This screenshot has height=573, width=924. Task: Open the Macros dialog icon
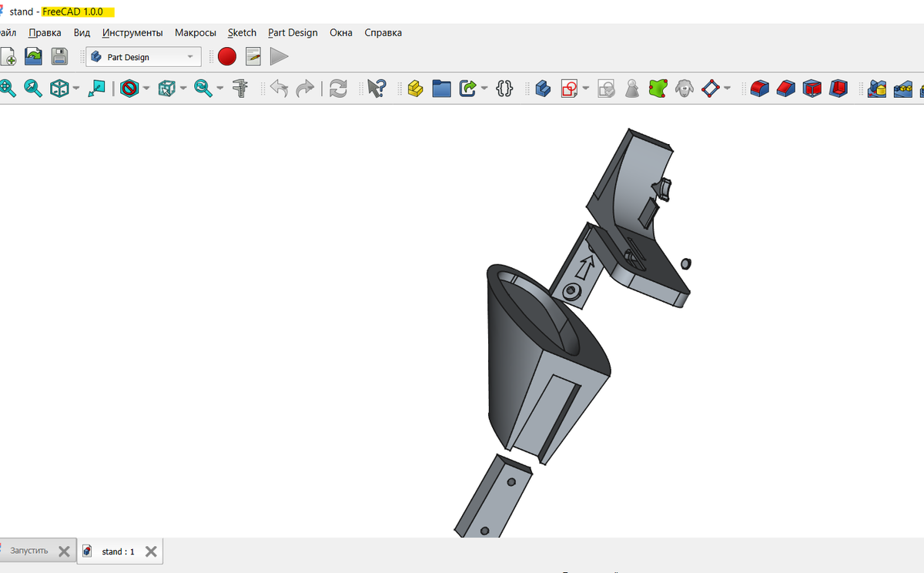click(x=253, y=56)
